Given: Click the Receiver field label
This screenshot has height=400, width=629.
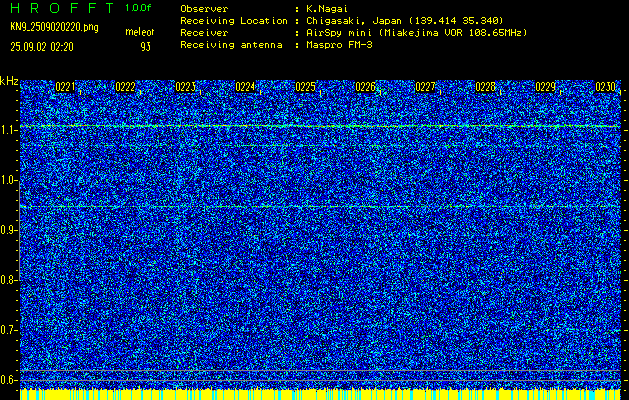Looking at the screenshot, I should [204, 33].
